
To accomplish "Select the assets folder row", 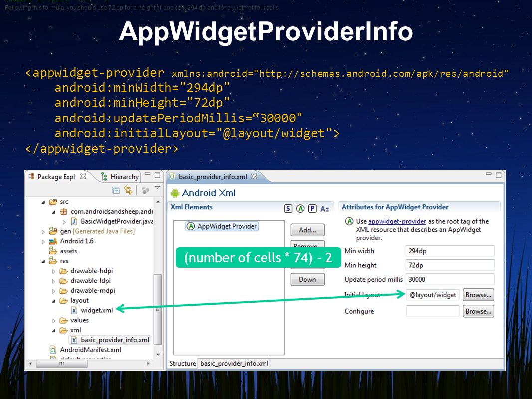I will [68, 251].
